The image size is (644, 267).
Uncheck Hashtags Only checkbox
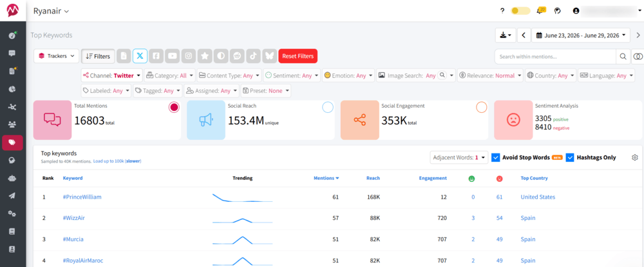tap(570, 157)
